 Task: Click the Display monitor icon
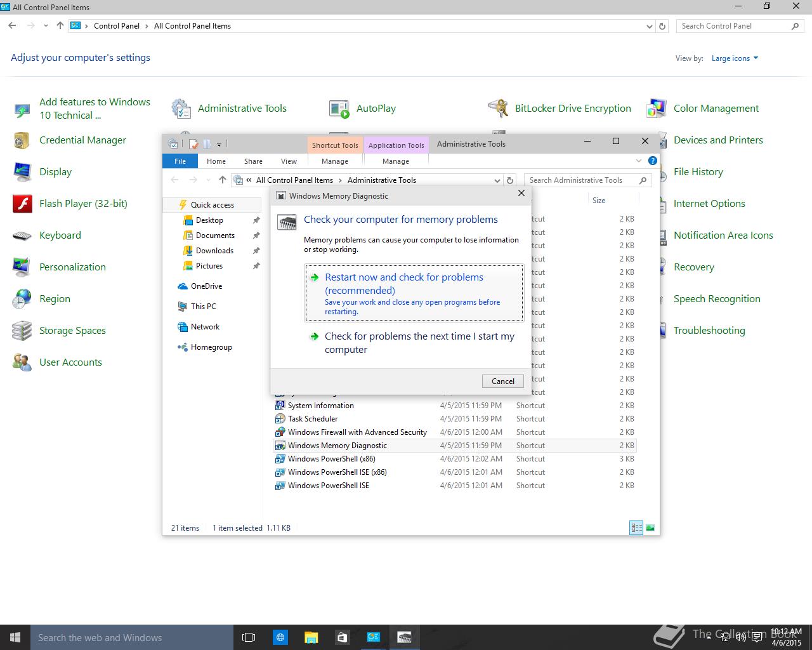coord(22,172)
